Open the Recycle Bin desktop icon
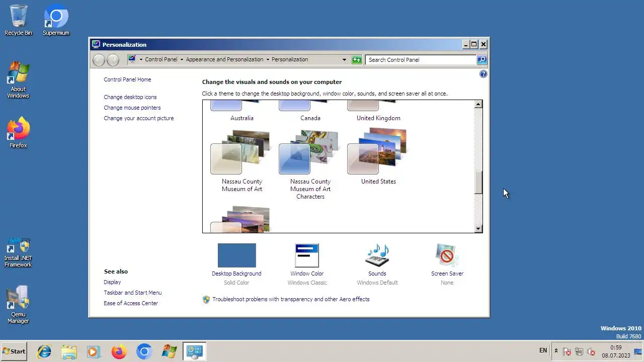644x362 pixels. click(x=18, y=20)
